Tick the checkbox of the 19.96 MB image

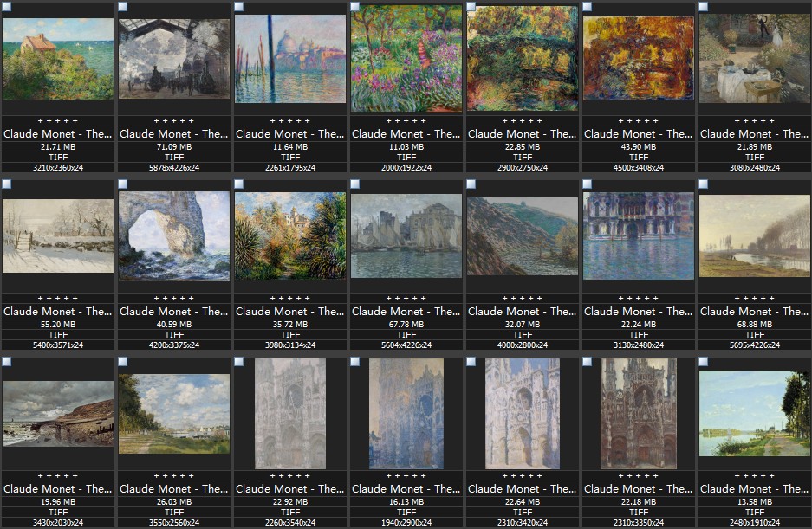tap(7, 362)
